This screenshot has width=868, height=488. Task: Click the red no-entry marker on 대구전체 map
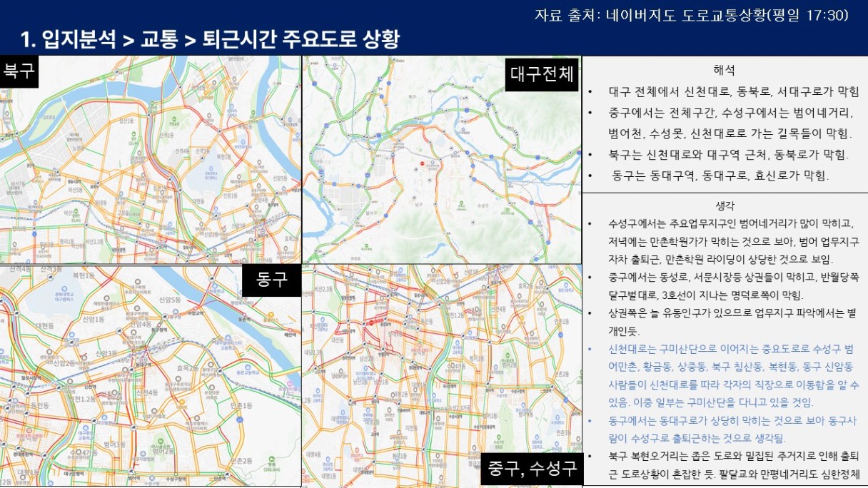(423, 163)
